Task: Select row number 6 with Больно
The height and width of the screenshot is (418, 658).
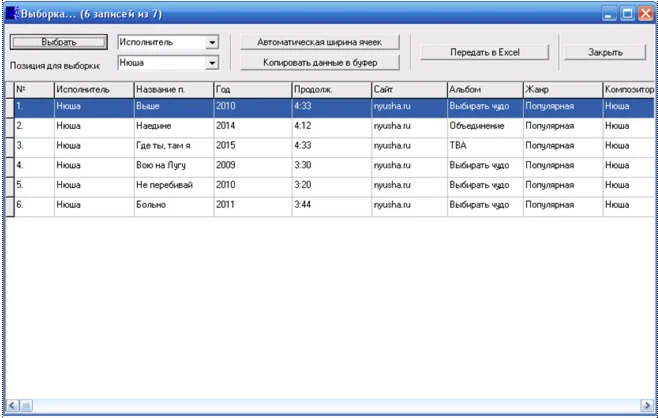Action: [172, 205]
